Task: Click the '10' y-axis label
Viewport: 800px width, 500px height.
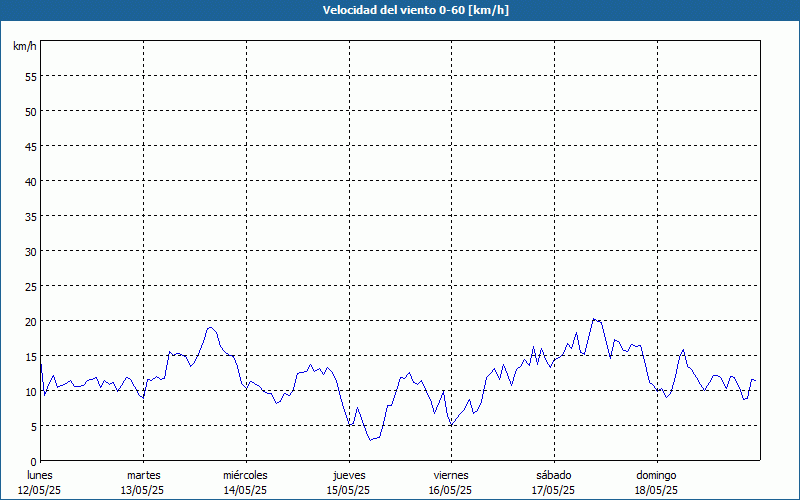Action: coord(31,392)
